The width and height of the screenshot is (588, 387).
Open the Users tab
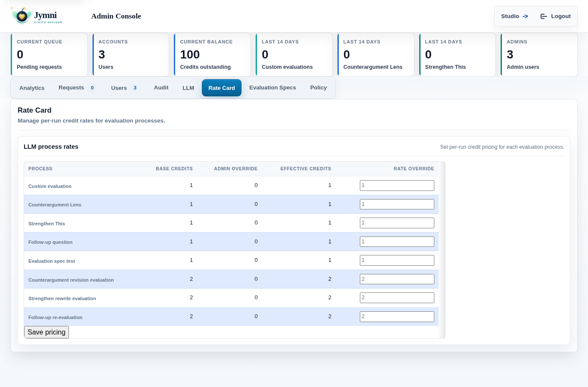tap(125, 88)
